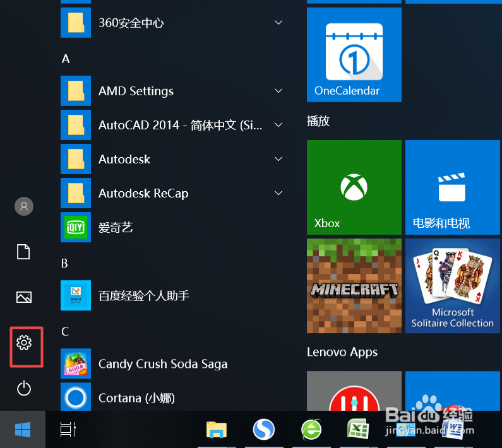Open the Xbox tile
Screen dimensions: 502x448
coord(354,187)
